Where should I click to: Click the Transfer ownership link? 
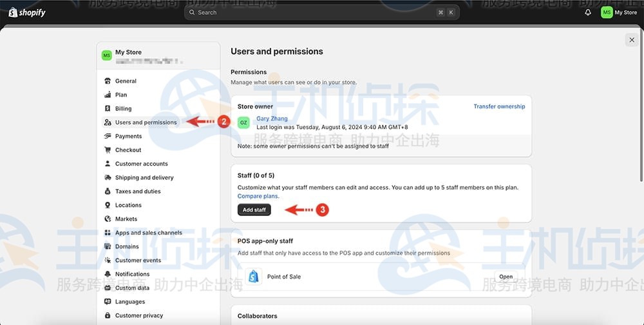tap(499, 106)
